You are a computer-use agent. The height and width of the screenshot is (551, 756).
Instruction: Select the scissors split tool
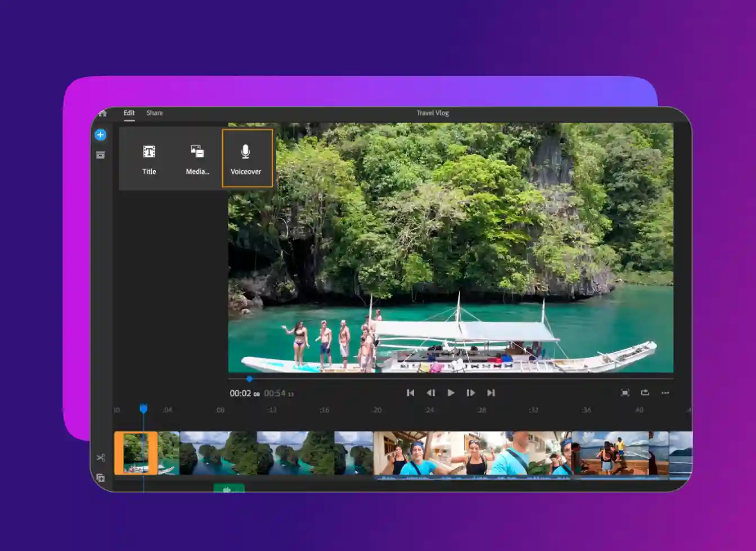101,458
